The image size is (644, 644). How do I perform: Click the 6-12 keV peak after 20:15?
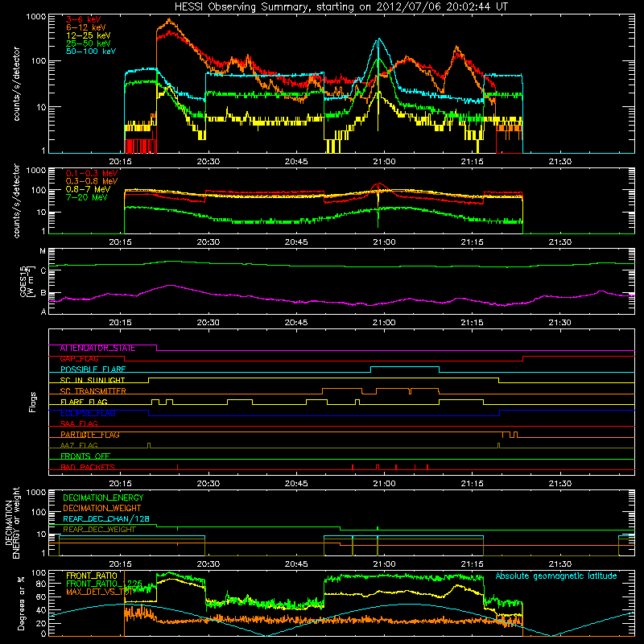tap(170, 19)
